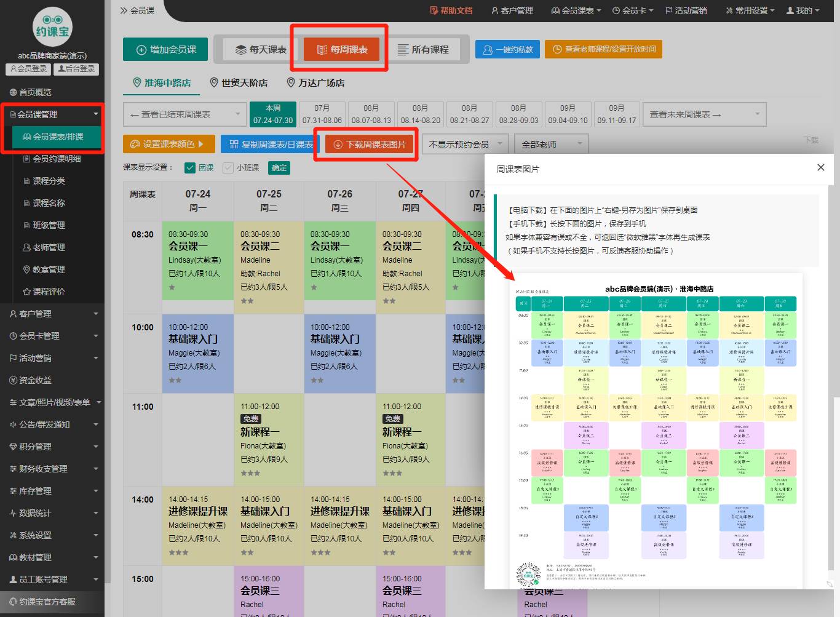Screen dimensions: 840x617
Task: Toggle the 团课 checkbox
Action: [x=191, y=167]
